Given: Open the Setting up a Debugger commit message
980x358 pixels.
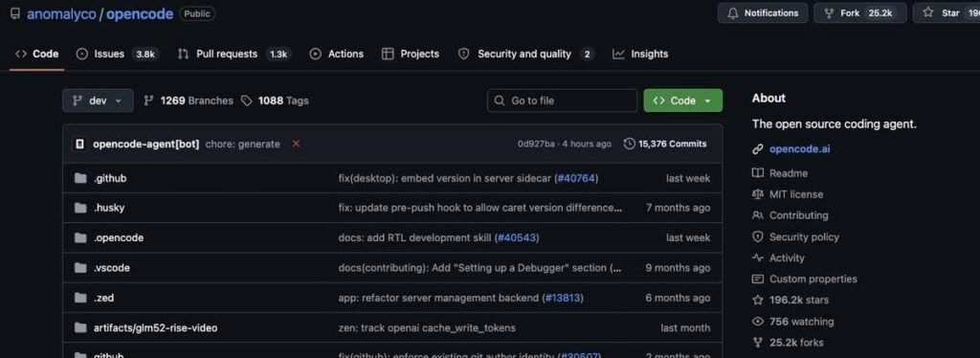Looking at the screenshot, I should pos(480,268).
